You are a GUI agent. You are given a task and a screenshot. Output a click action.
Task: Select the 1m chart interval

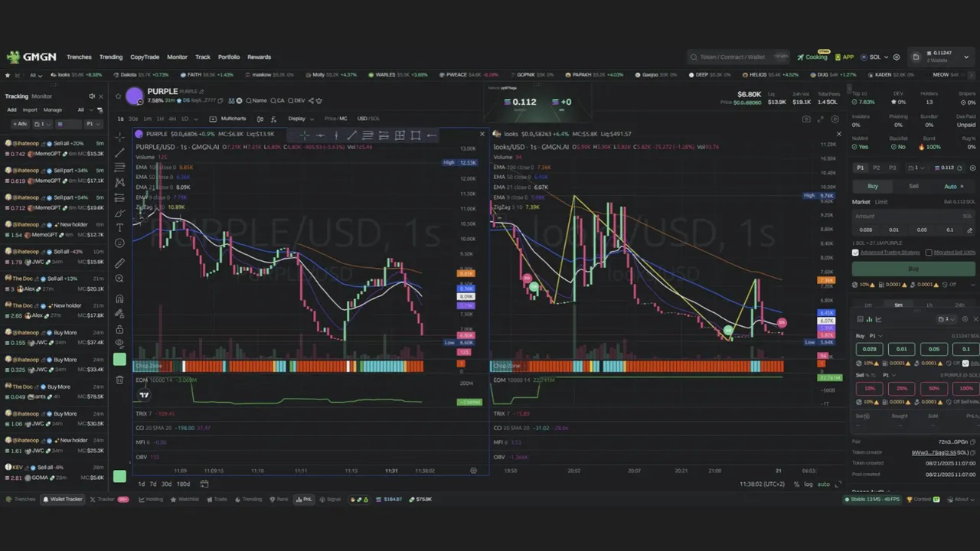coord(147,119)
